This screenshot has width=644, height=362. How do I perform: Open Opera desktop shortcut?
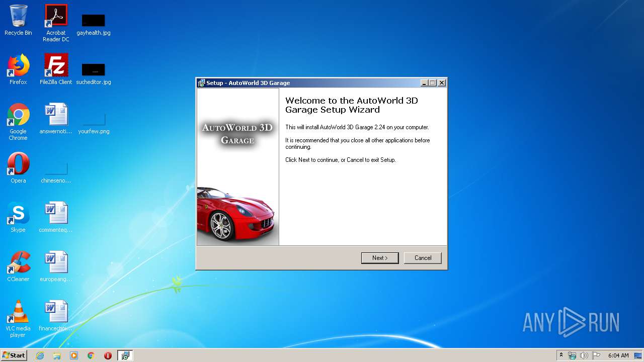(18, 168)
